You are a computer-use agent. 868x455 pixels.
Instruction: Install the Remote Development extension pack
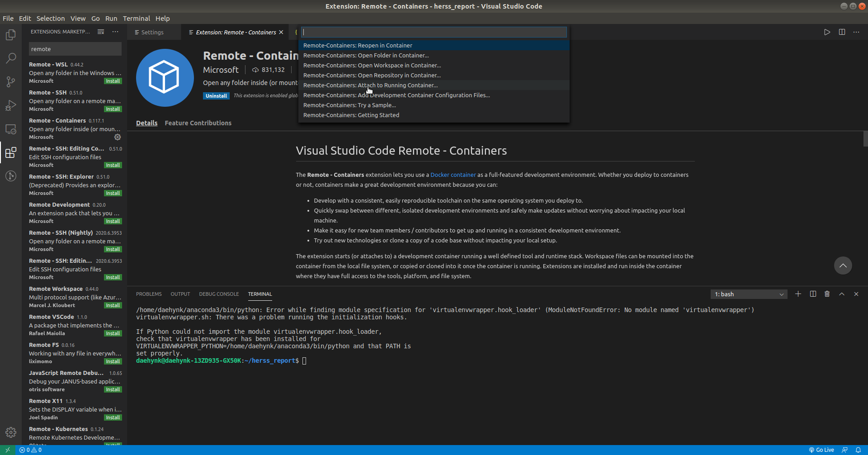click(113, 222)
